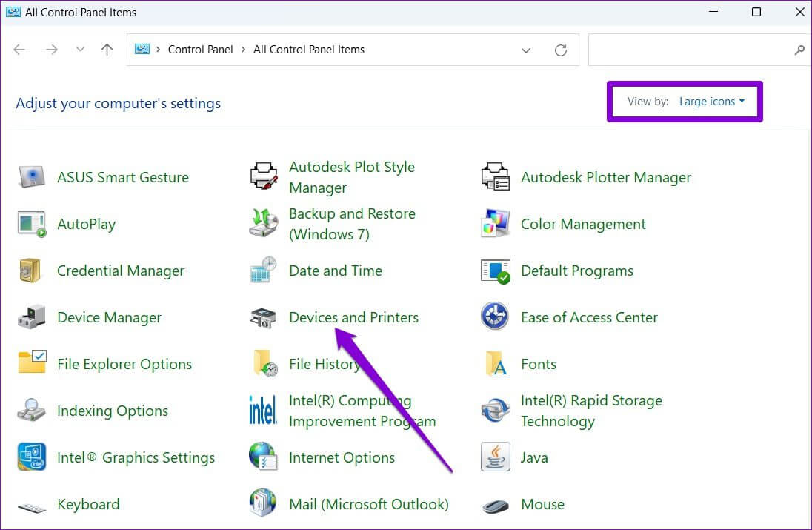Refresh the Control Panel view
This screenshot has width=812, height=530.
pos(561,50)
